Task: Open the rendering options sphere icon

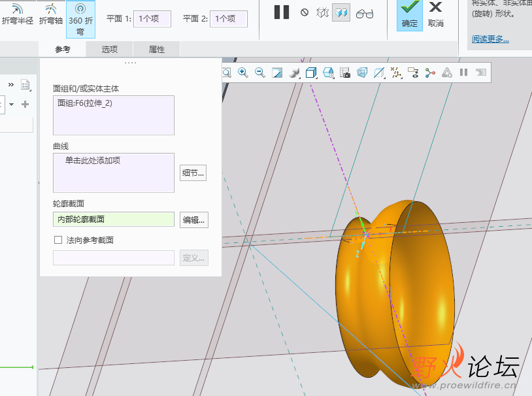Action: (294, 73)
